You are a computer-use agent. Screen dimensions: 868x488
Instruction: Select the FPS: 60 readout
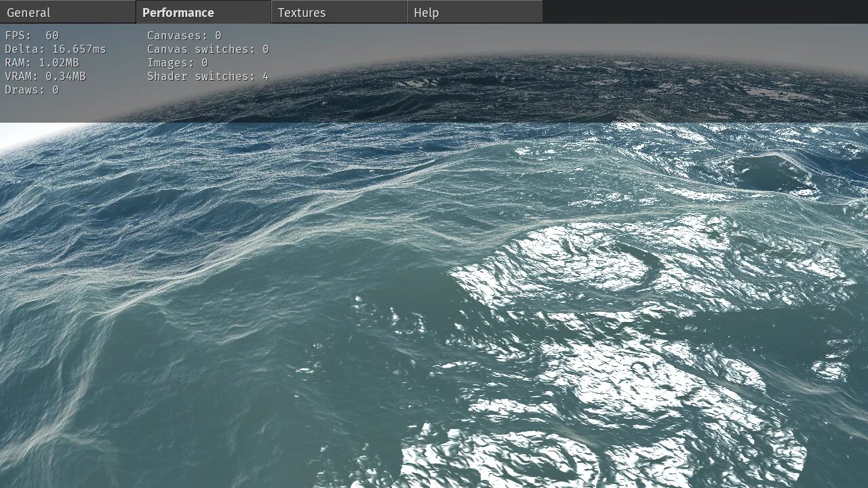(x=32, y=35)
